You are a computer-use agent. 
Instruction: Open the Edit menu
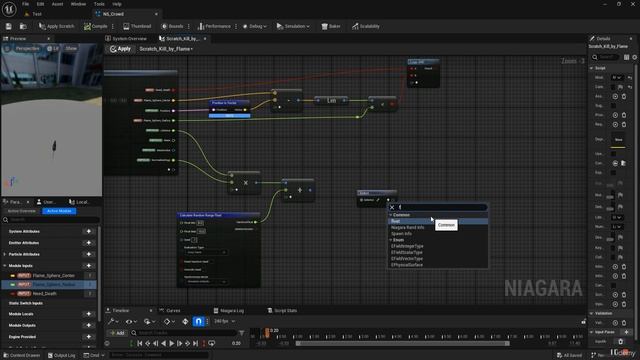40,4
